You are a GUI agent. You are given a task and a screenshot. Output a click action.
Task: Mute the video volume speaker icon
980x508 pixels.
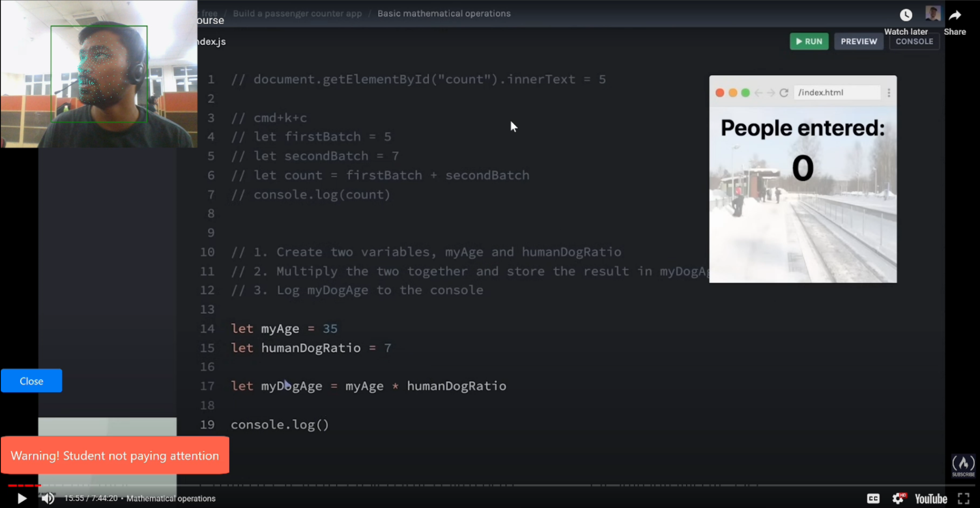[48, 498]
